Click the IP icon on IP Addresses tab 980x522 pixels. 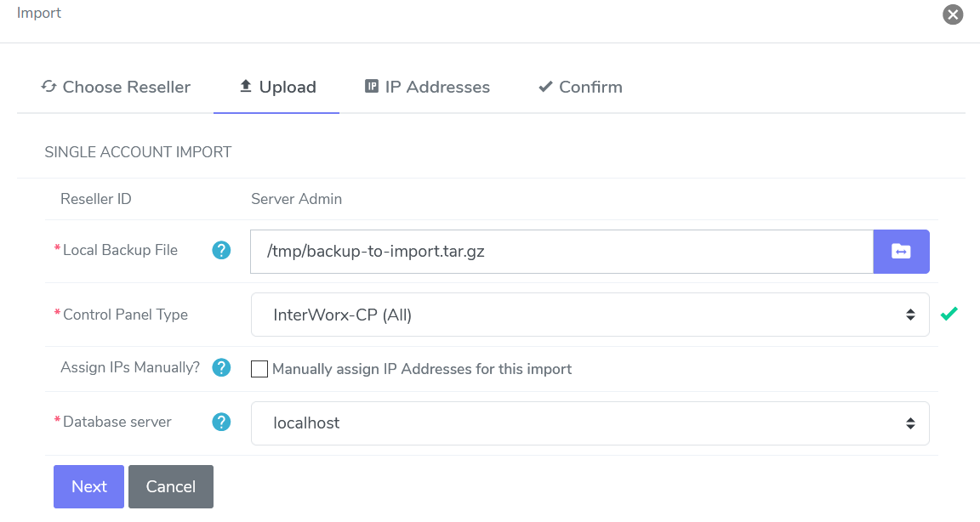[372, 86]
